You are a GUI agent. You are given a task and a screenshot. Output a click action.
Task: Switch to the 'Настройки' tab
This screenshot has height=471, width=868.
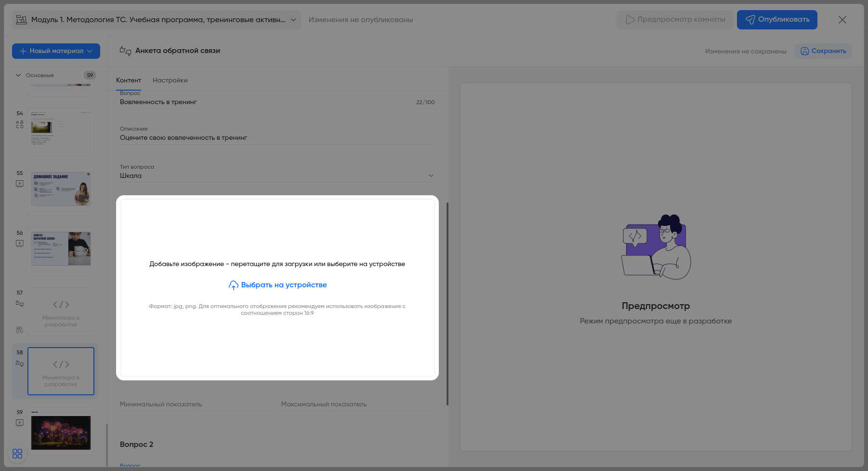170,81
